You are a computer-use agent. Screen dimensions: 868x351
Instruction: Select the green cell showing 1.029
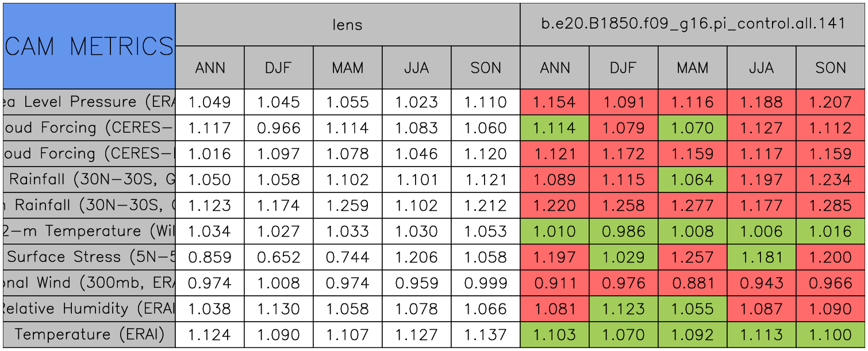pyautogui.click(x=624, y=257)
